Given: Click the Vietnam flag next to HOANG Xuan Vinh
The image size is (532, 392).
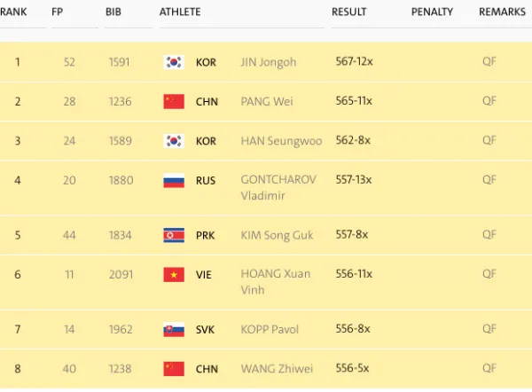Looking at the screenshot, I should click(173, 275).
